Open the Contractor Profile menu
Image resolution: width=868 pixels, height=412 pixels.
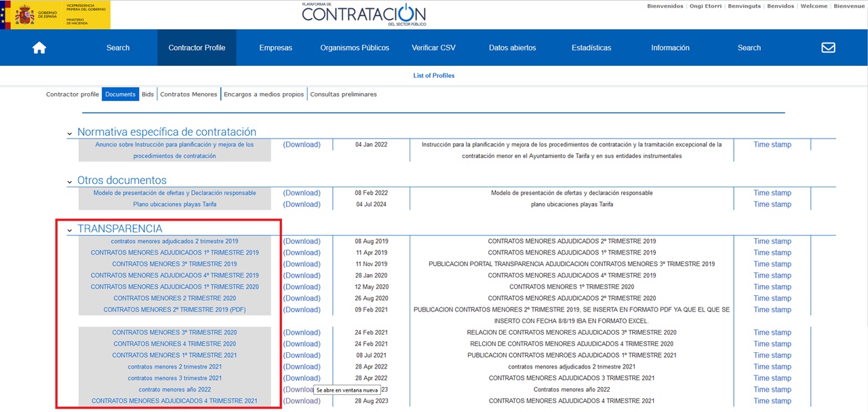[x=197, y=48]
